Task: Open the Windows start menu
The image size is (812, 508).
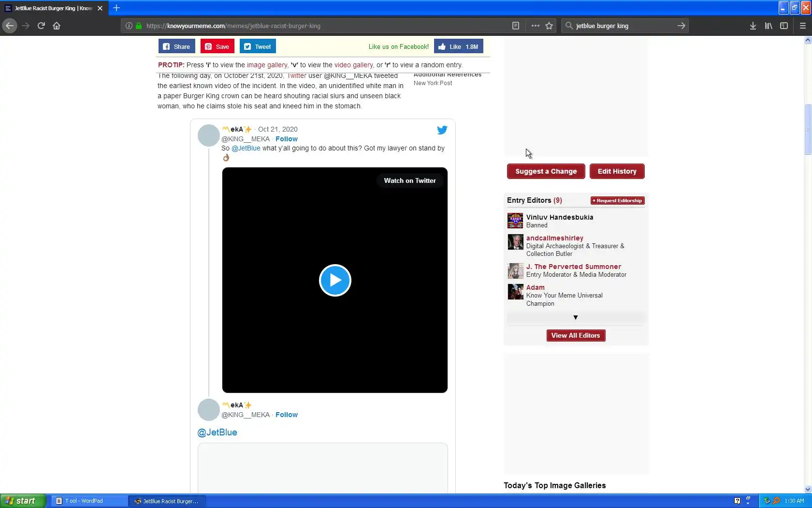Action: pos(23,501)
